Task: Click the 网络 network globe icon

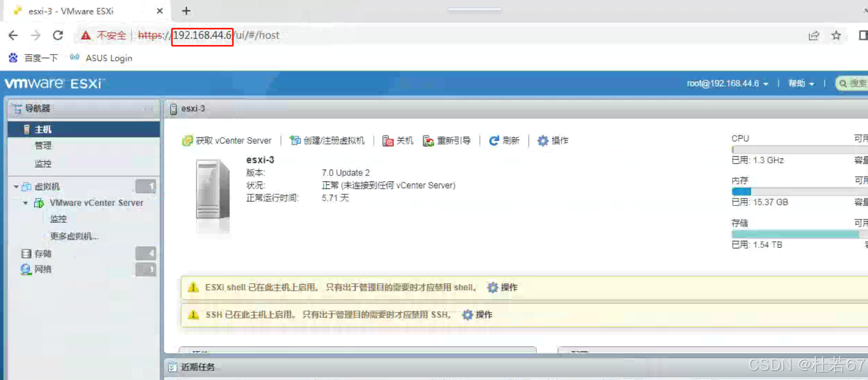Action: [x=26, y=269]
